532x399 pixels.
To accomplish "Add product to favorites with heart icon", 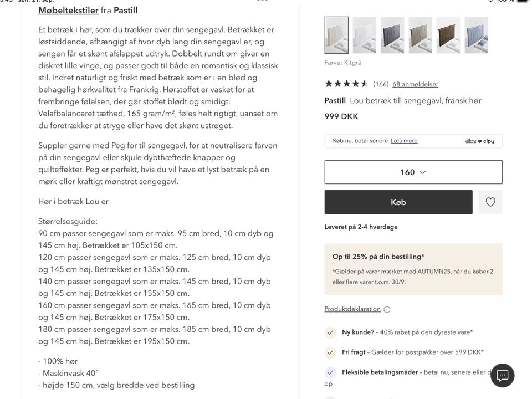I will click(490, 202).
